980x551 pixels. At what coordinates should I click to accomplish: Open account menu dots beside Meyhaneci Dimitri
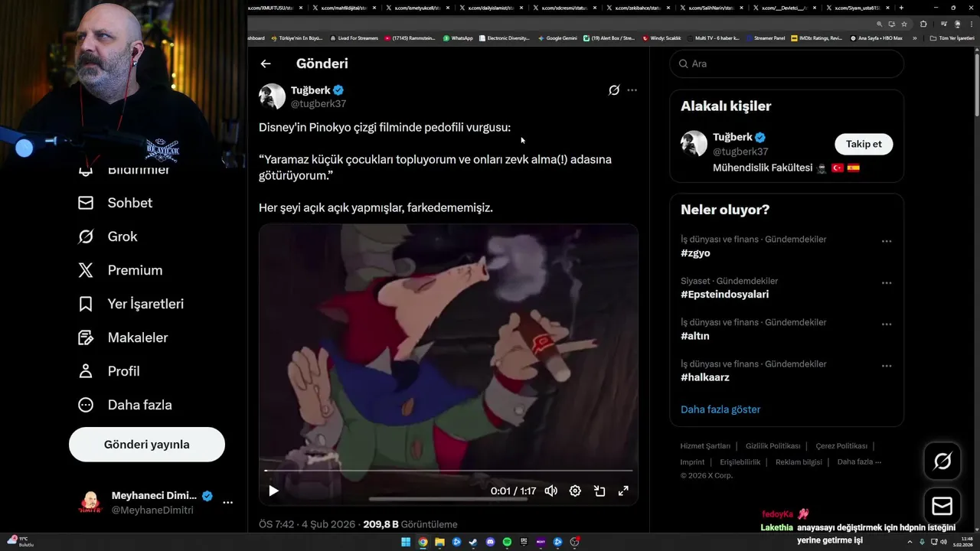tap(227, 503)
